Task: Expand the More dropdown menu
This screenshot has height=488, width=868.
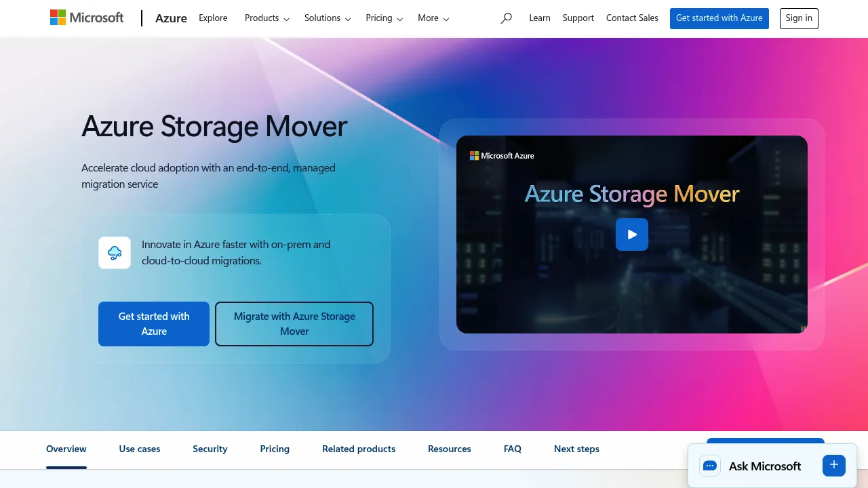Action: tap(433, 18)
